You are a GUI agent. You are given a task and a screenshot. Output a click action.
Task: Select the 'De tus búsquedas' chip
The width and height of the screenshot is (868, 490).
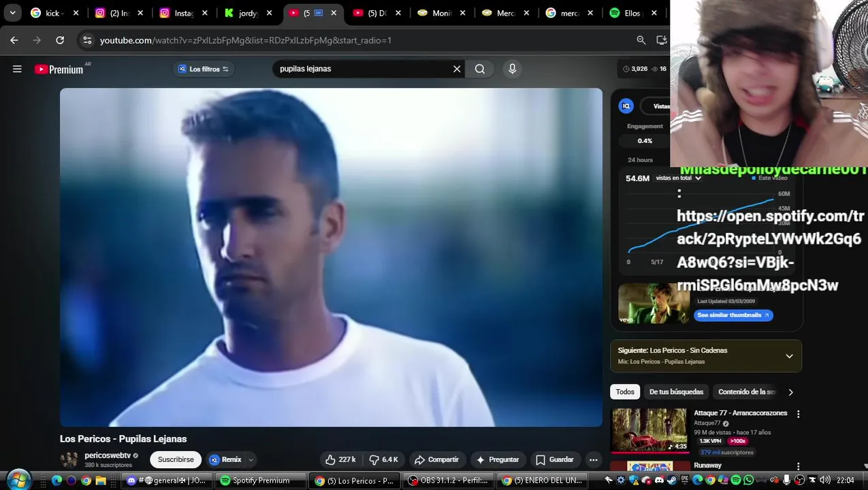tap(676, 392)
